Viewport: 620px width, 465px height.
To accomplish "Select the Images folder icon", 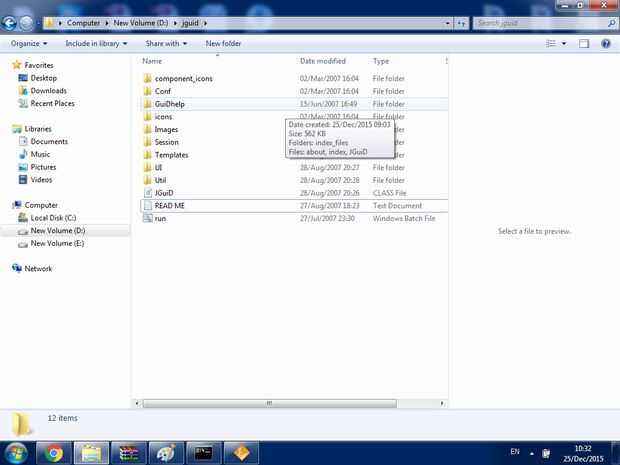I will pyautogui.click(x=147, y=129).
